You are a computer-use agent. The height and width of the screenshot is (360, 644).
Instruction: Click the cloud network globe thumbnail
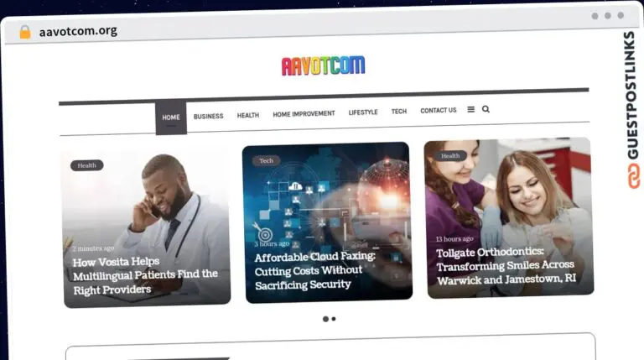point(328,222)
